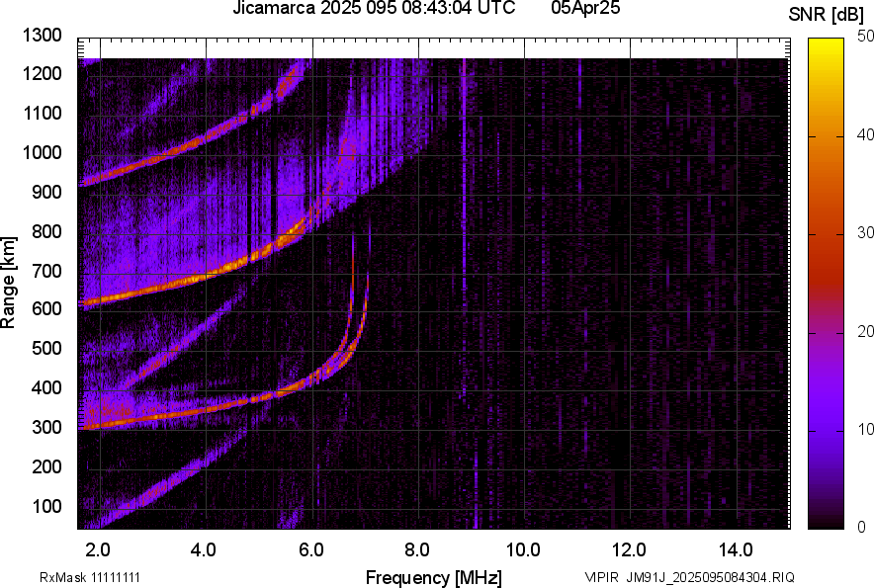Click the range tick label '900'
Viewport: 874px width, 588px height.
(46, 192)
